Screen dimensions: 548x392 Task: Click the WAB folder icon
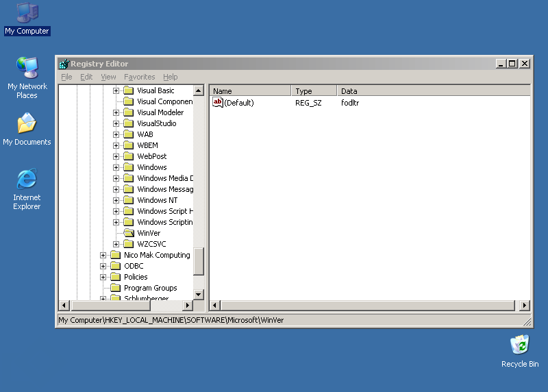(129, 134)
